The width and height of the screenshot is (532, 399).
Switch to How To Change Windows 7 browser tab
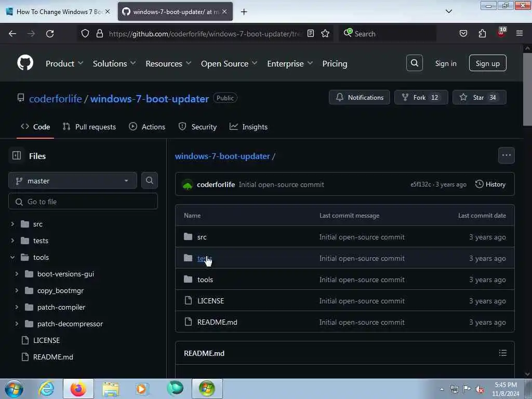coord(58,12)
